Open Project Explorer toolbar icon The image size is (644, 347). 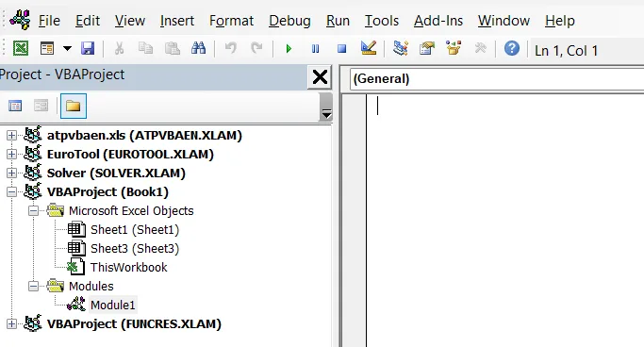[401, 48]
